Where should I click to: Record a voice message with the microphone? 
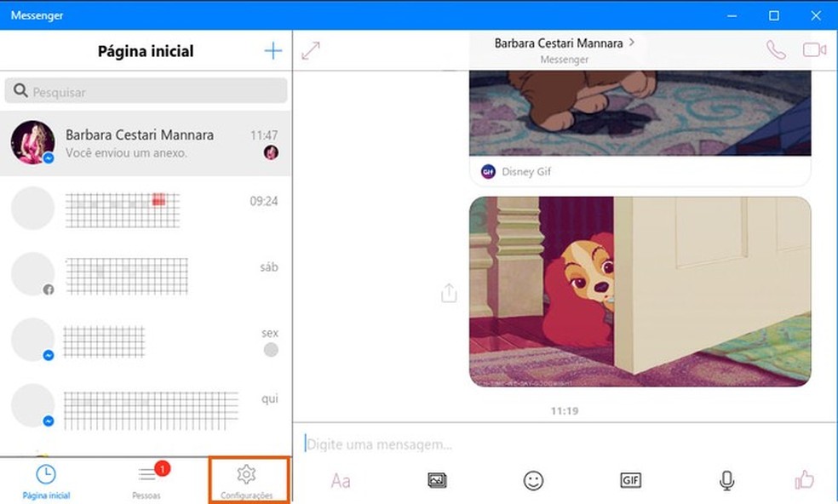click(726, 480)
